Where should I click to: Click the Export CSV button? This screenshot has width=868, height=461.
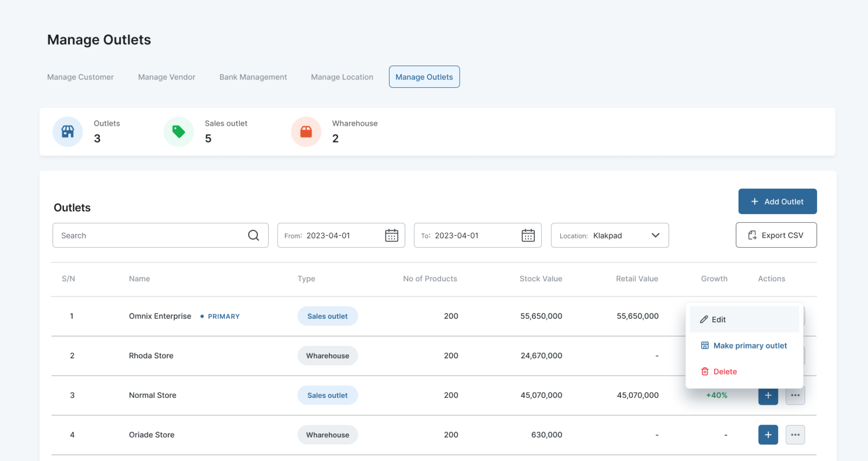776,235
